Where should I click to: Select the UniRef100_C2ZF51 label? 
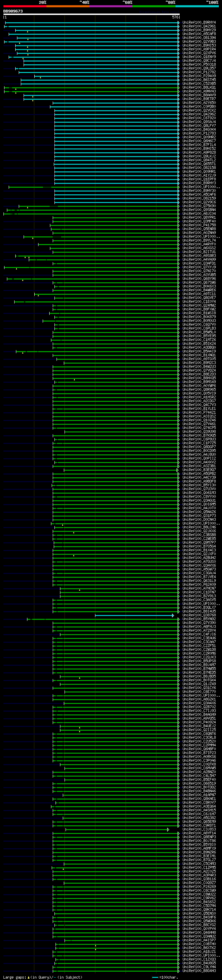[199, 646]
